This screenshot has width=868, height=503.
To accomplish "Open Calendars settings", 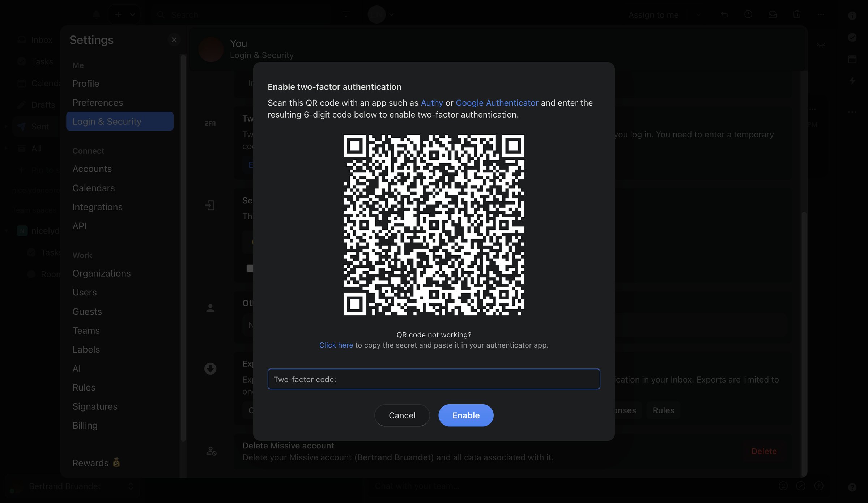I will (x=120, y=188).
